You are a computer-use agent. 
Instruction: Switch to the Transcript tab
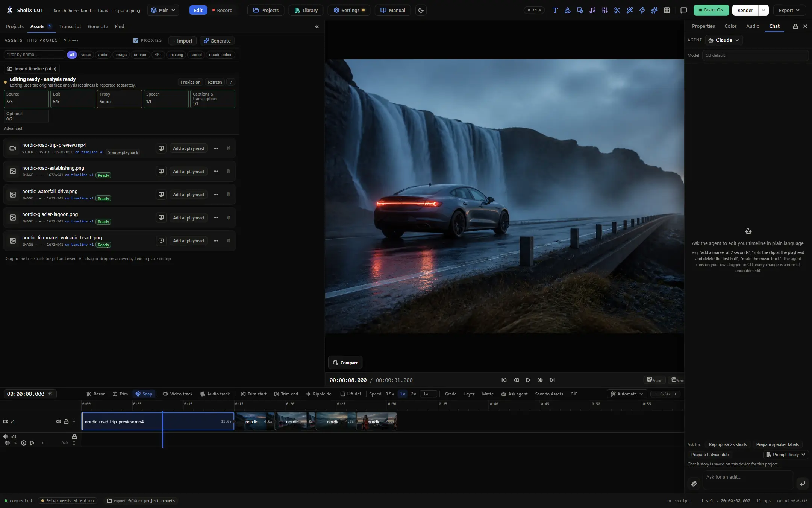[x=70, y=26]
